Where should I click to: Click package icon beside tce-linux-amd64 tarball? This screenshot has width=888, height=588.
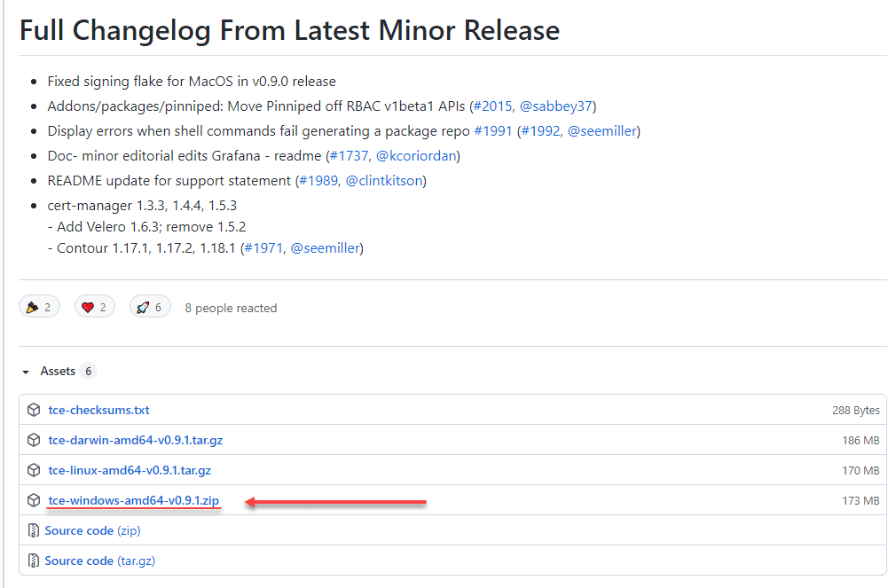pos(34,470)
